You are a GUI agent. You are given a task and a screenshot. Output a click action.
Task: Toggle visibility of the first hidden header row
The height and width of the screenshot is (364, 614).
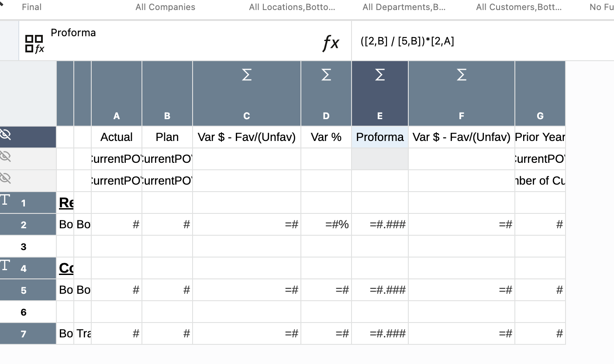pyautogui.click(x=5, y=134)
